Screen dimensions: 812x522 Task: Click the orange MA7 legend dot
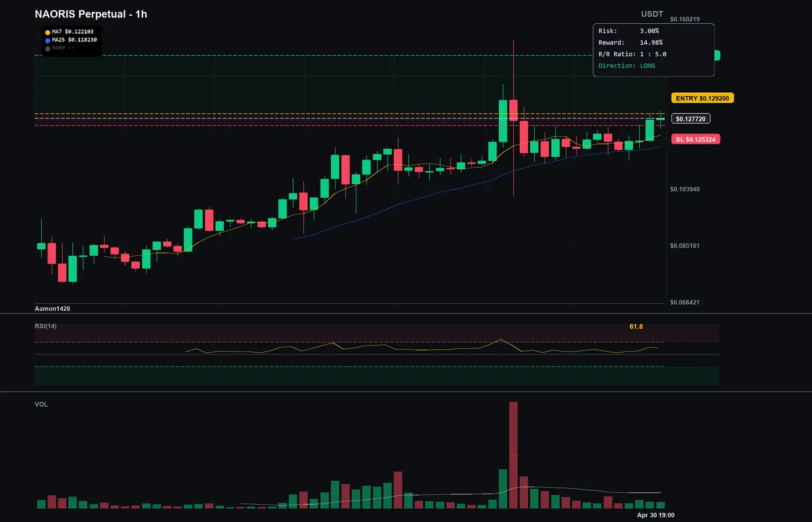tap(48, 32)
